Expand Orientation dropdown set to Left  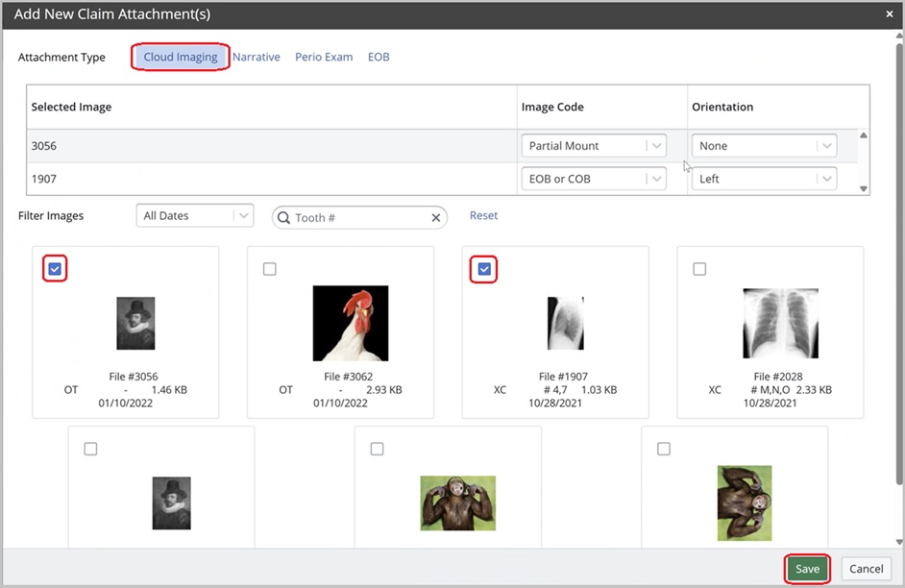click(825, 179)
